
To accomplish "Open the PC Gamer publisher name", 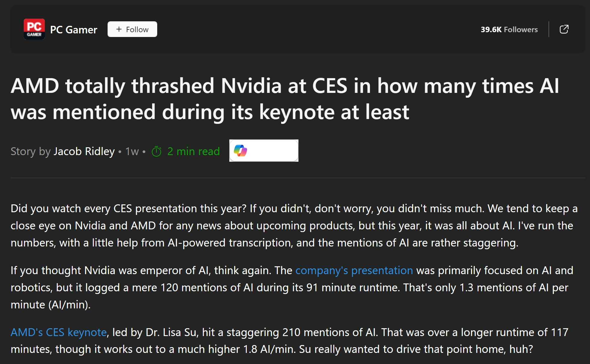I will point(74,30).
